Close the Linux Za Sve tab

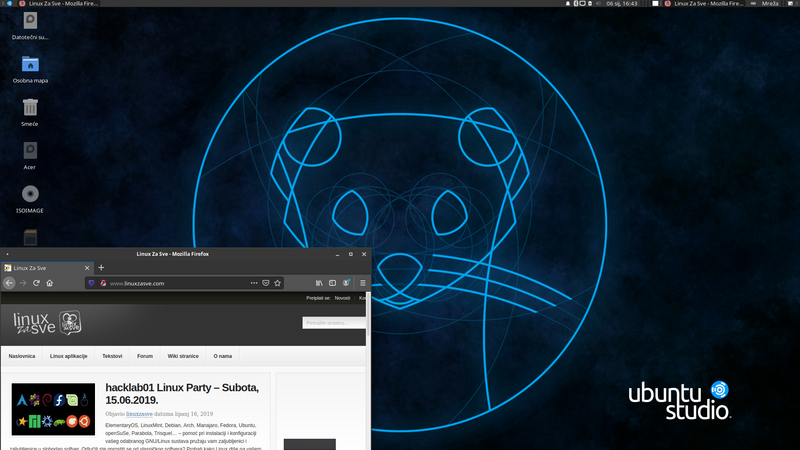coord(87,268)
